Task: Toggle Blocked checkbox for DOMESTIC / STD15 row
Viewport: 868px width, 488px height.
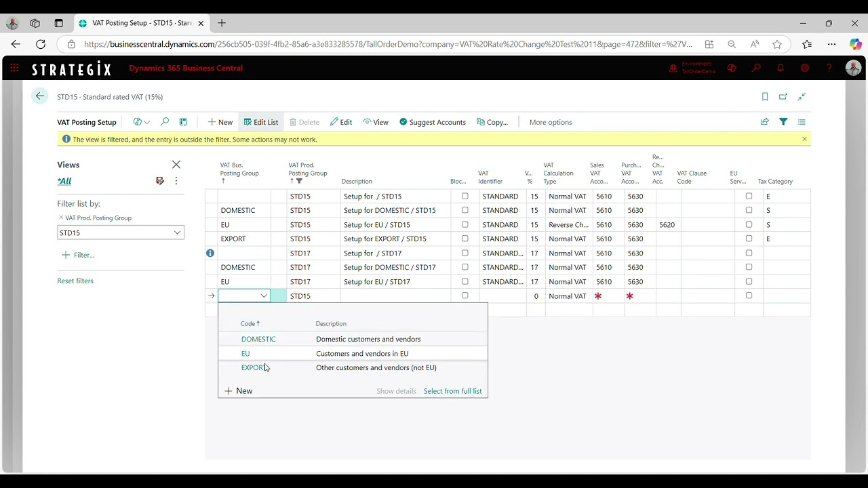Action: click(x=465, y=210)
